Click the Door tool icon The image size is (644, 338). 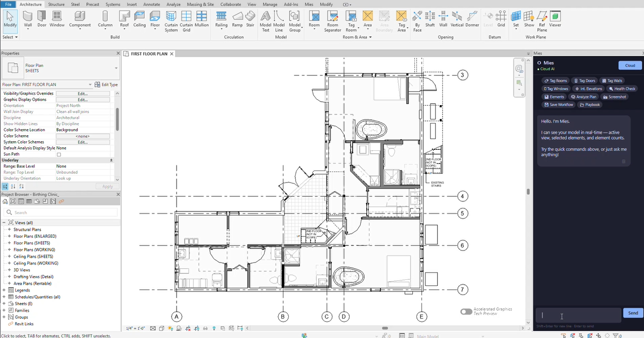tap(41, 18)
